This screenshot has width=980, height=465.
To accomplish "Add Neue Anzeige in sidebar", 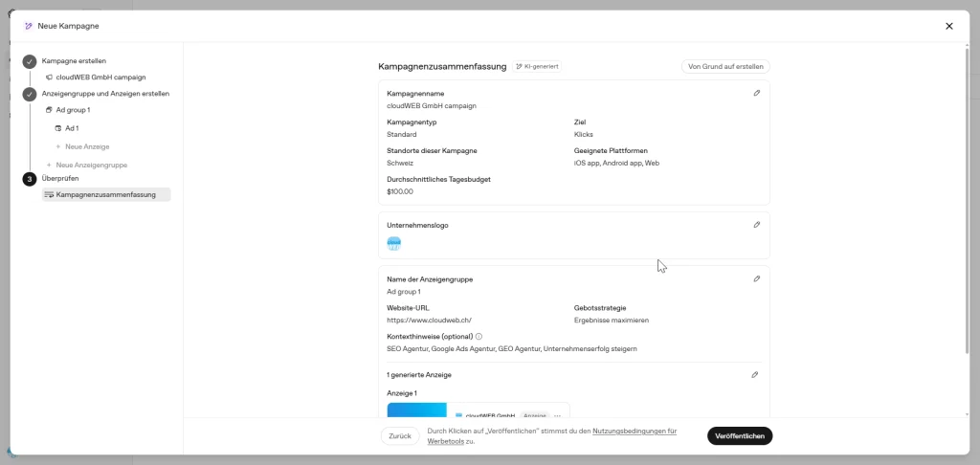I will coord(87,147).
